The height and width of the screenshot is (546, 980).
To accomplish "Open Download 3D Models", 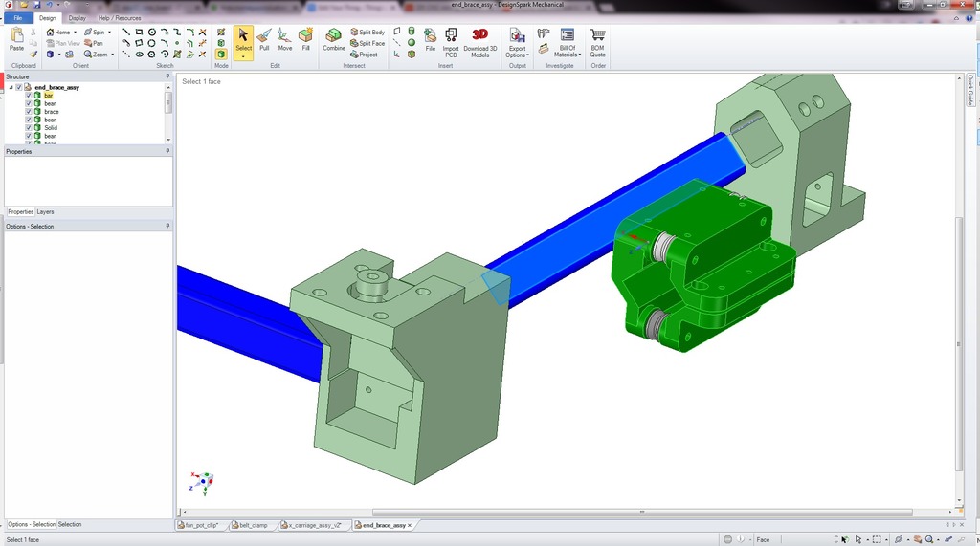I will click(480, 42).
